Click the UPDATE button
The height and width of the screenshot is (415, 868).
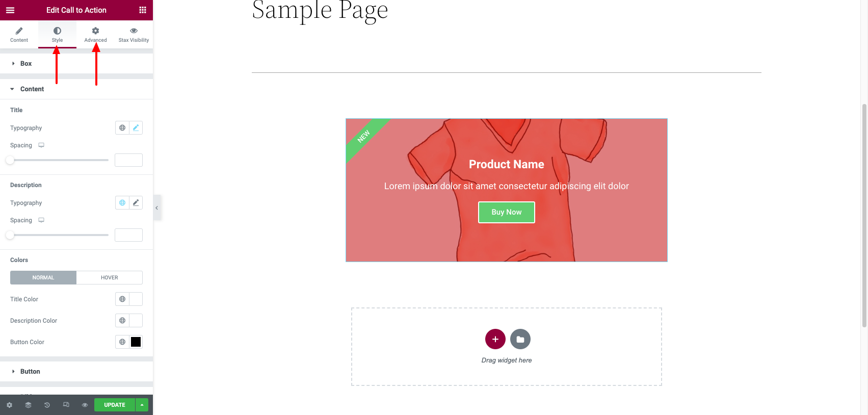(x=115, y=405)
